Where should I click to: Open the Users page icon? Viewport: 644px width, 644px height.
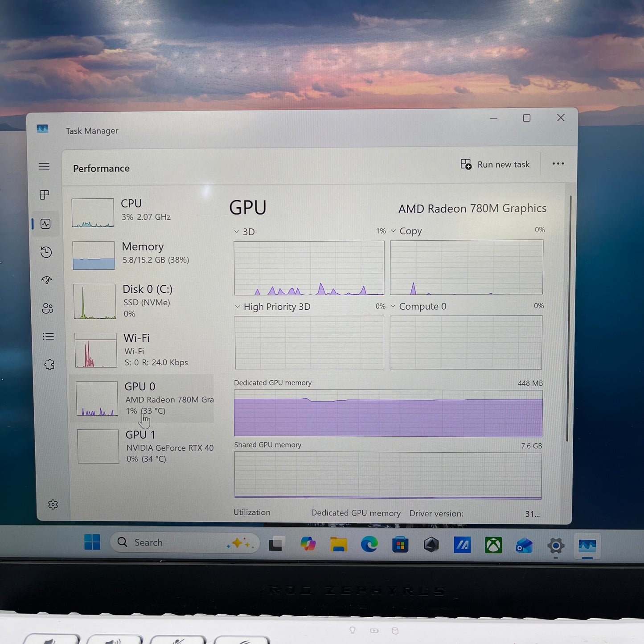pos(48,308)
